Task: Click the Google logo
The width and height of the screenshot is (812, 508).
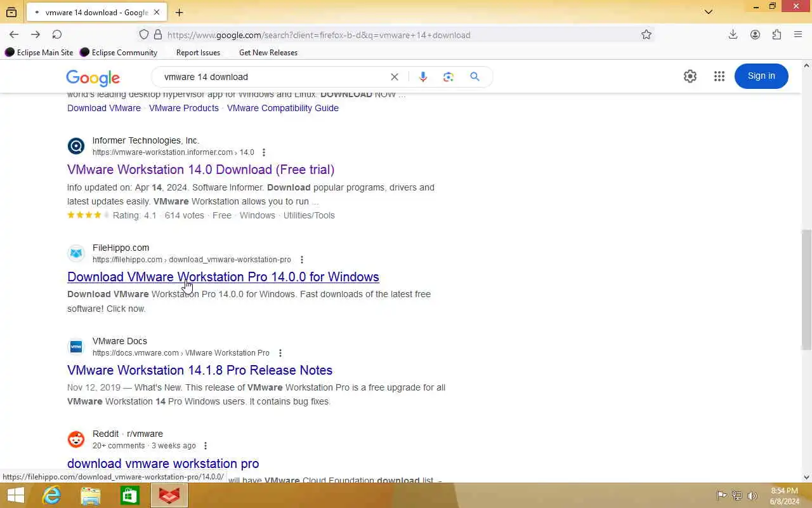Action: pos(93,77)
